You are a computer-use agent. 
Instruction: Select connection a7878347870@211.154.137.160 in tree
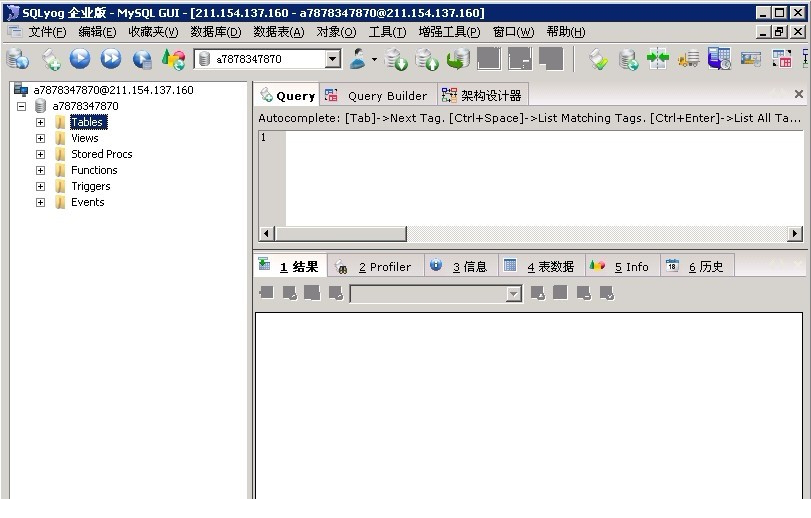[x=114, y=90]
